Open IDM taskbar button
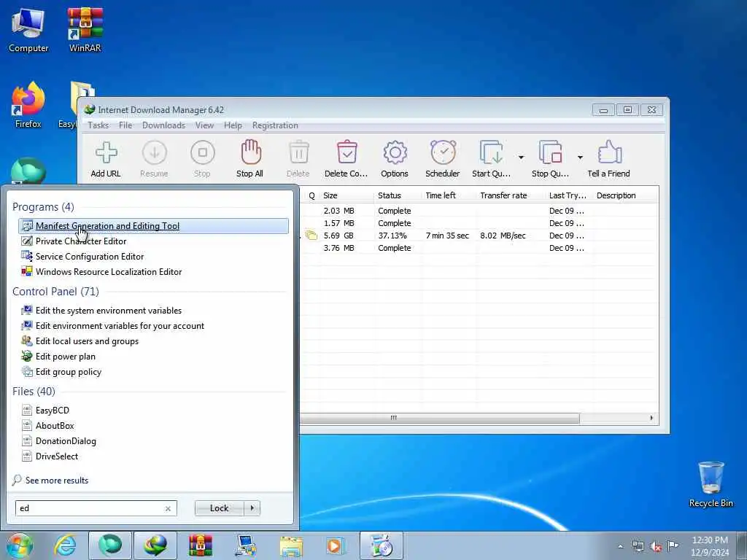Screen dimensions: 747x560 click(156, 545)
